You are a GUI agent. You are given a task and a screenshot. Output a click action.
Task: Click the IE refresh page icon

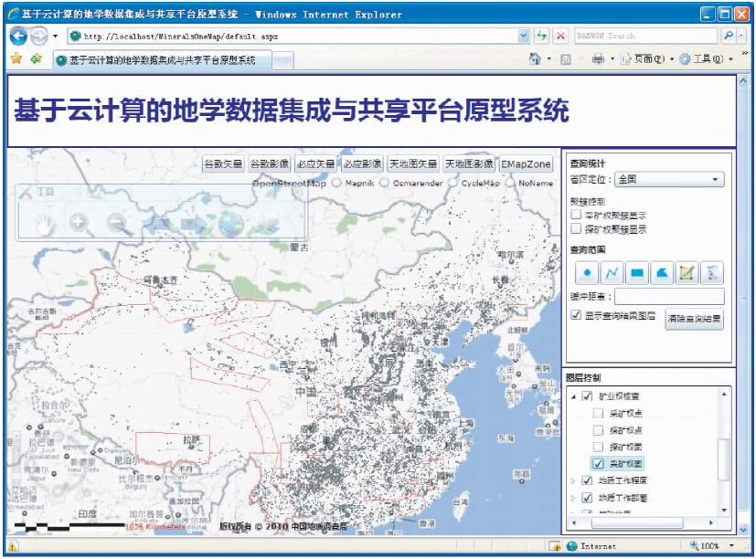coord(543,36)
